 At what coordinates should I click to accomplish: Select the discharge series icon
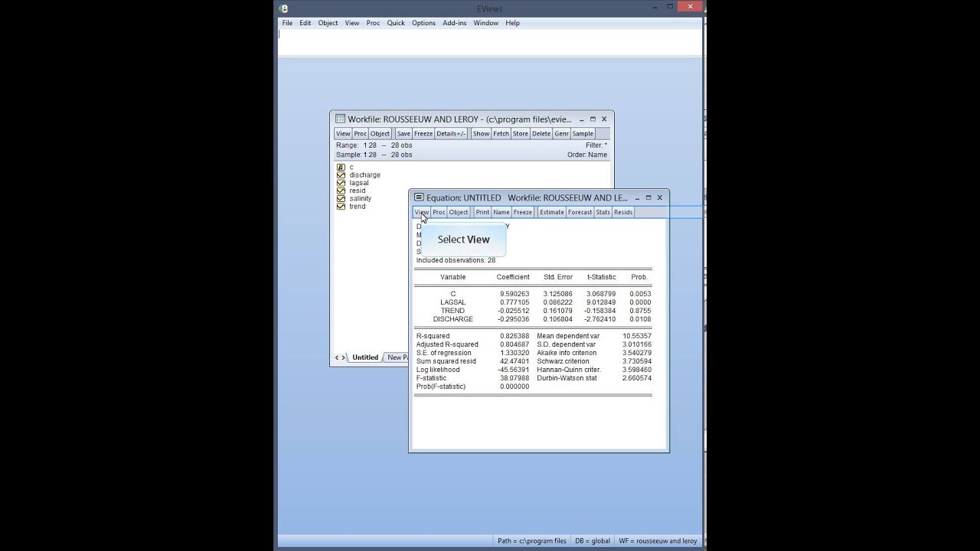pos(341,175)
